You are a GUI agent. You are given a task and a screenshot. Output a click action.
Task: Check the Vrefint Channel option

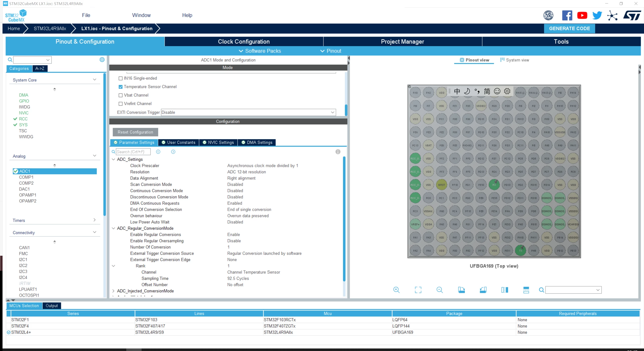pyautogui.click(x=121, y=104)
